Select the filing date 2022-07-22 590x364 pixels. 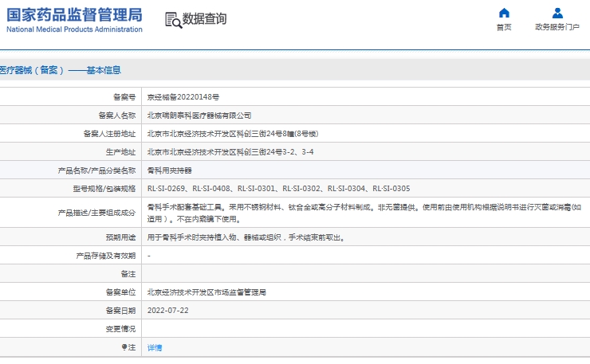coord(167,311)
